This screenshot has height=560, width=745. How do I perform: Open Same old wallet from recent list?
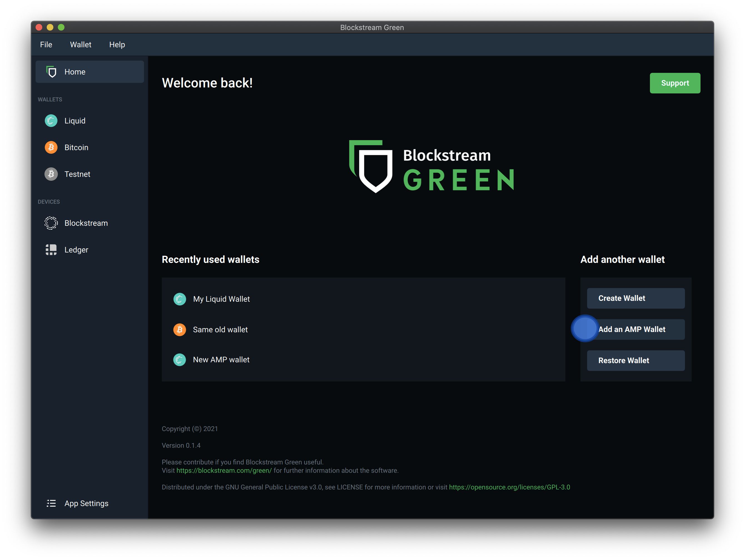(x=220, y=329)
